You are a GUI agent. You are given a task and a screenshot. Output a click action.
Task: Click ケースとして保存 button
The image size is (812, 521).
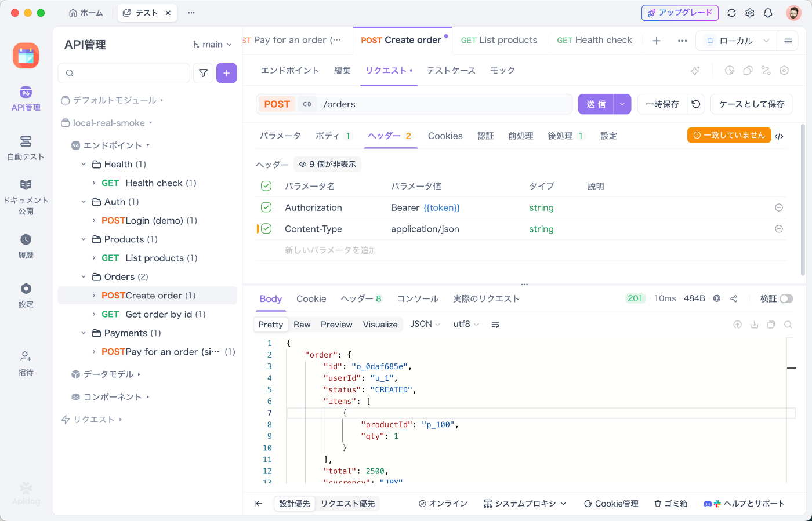click(752, 104)
